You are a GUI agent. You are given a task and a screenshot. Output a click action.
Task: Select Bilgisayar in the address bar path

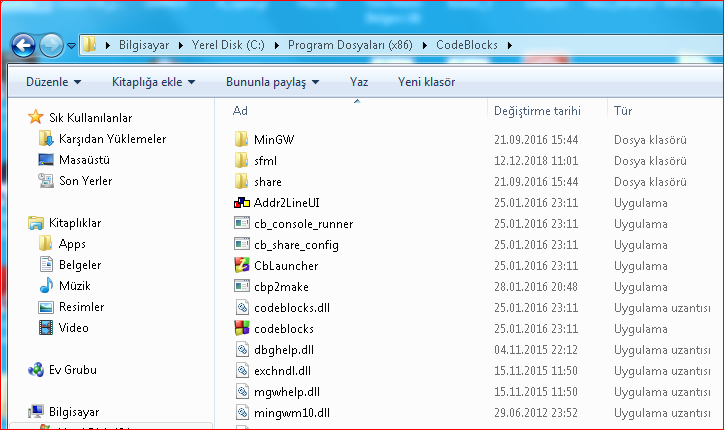tap(144, 45)
